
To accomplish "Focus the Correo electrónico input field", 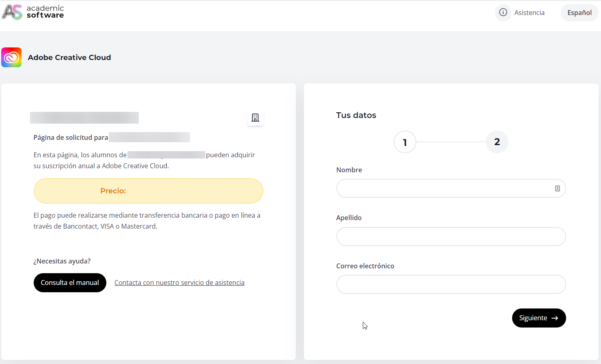I will click(451, 285).
